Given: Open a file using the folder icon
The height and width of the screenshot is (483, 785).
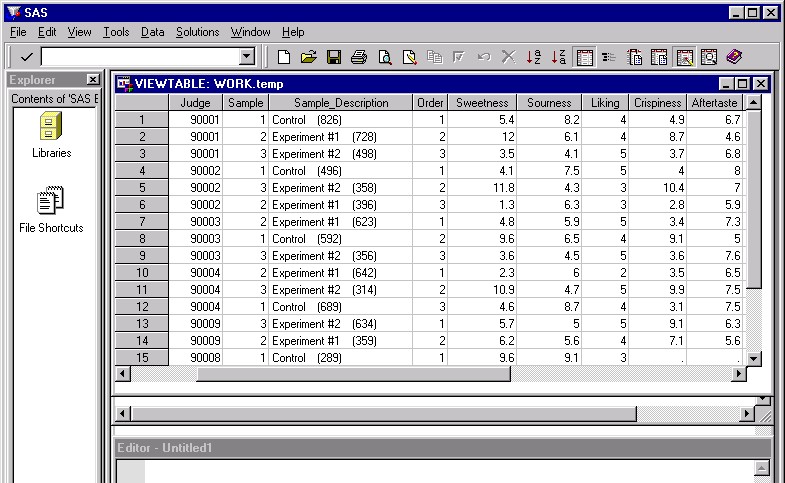Looking at the screenshot, I should click(x=309, y=57).
